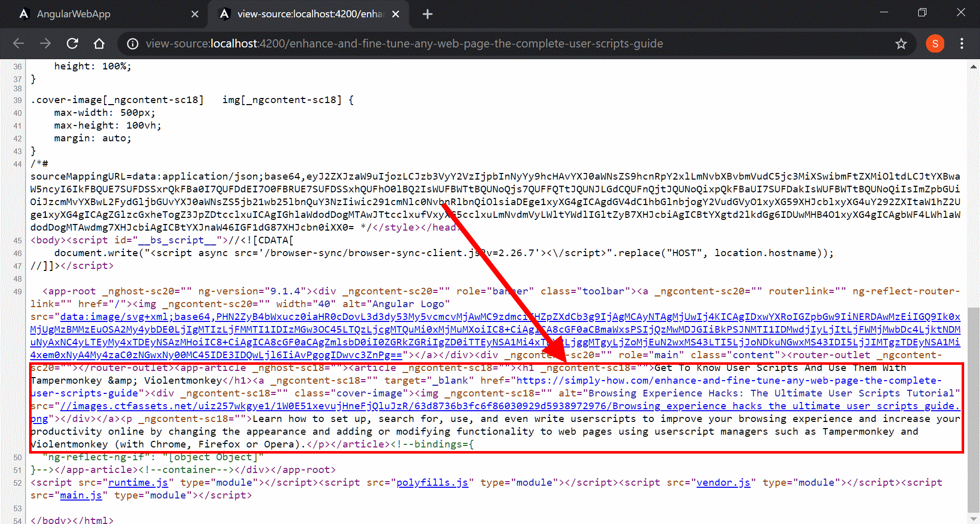This screenshot has height=524, width=980.
Task: Select the view-source:localhost:4200 tab
Action: [x=309, y=14]
